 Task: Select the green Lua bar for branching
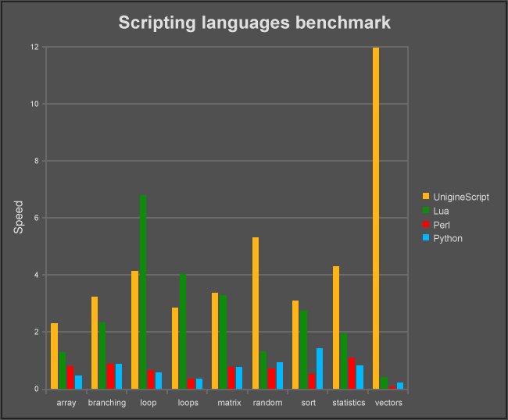pos(102,356)
